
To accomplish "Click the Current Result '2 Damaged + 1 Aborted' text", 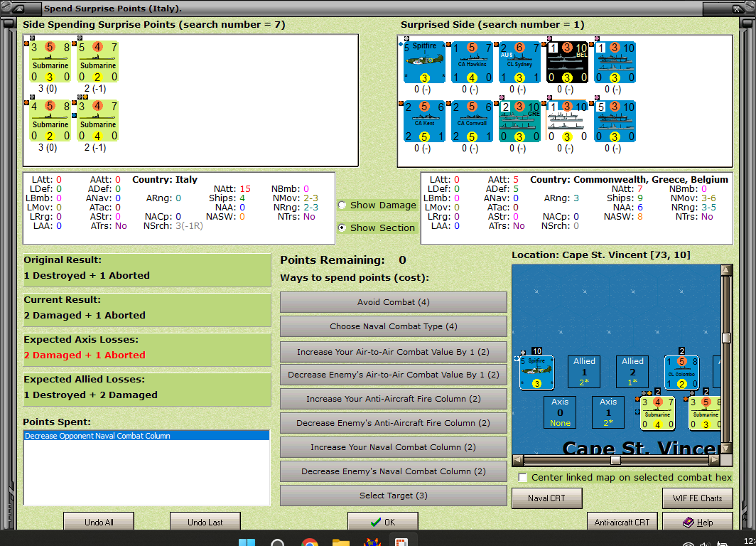I will tap(85, 315).
